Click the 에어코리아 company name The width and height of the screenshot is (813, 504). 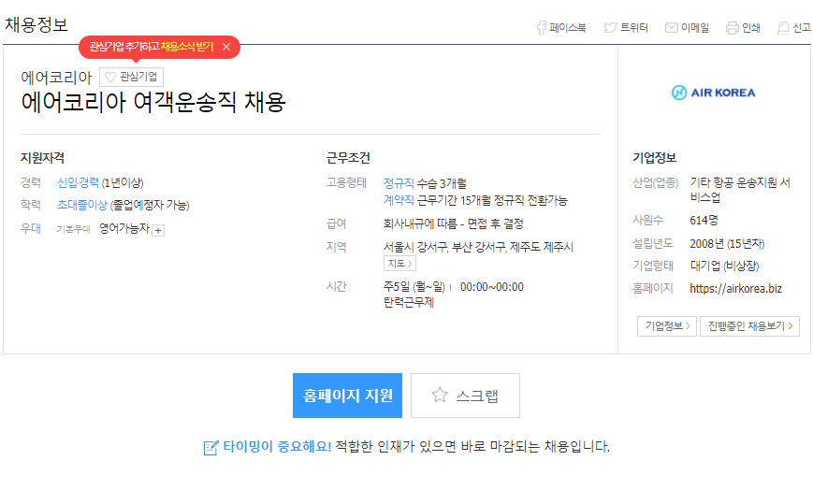pos(56,78)
